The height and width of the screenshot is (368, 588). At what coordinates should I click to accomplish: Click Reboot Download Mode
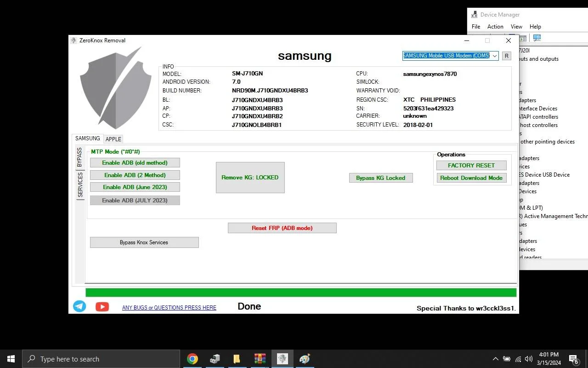(471, 178)
